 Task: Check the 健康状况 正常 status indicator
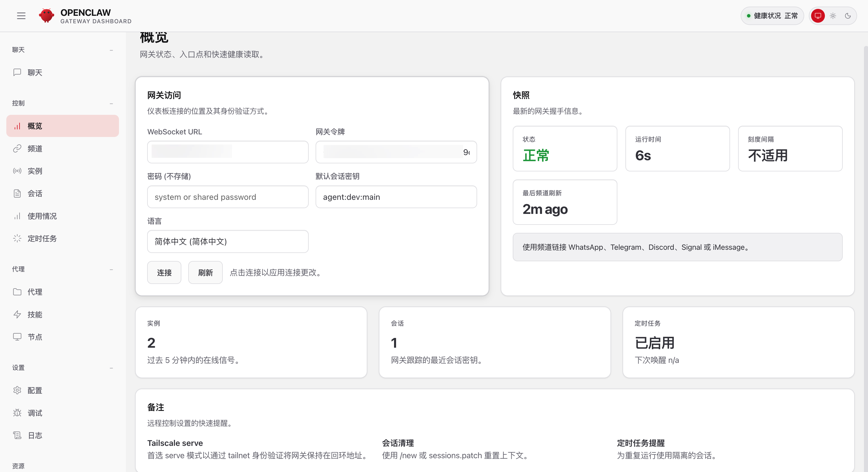pyautogui.click(x=772, y=16)
